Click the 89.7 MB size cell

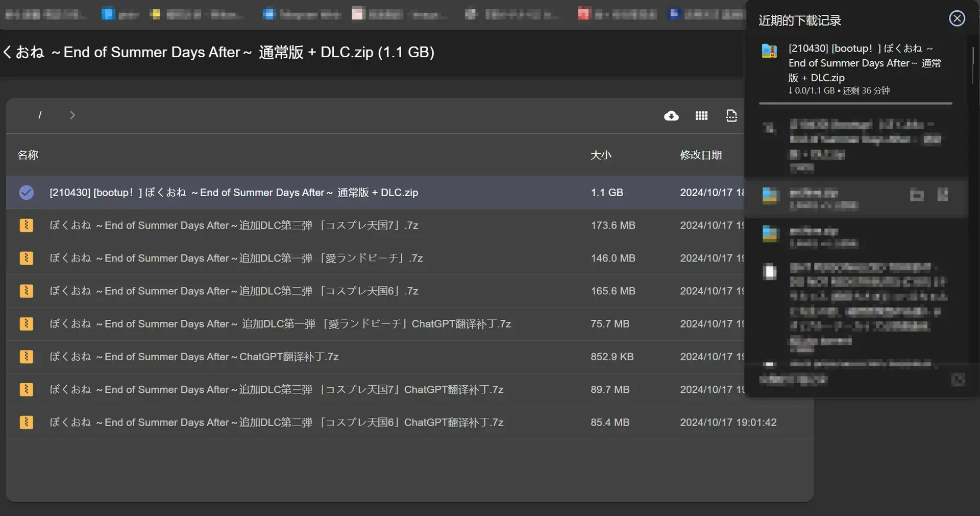(610, 389)
